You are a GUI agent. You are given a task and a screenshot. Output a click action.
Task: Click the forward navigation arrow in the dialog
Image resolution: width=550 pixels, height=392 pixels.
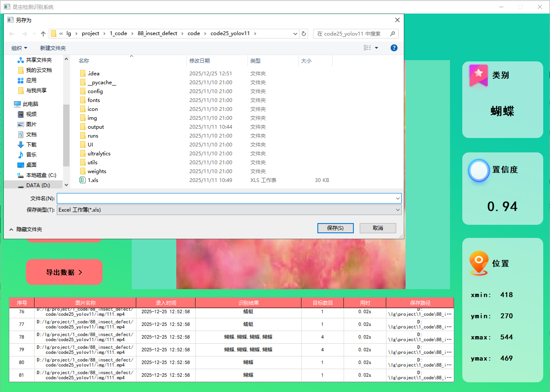[24, 34]
